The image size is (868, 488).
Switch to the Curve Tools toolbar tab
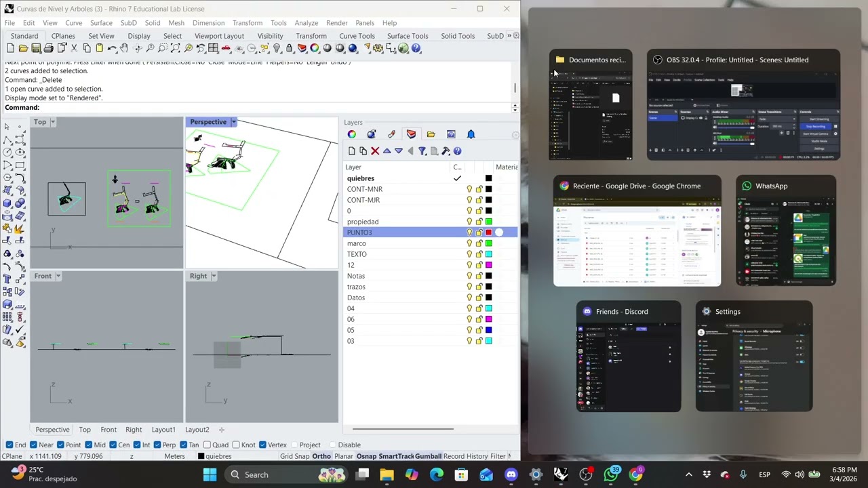pyautogui.click(x=357, y=36)
